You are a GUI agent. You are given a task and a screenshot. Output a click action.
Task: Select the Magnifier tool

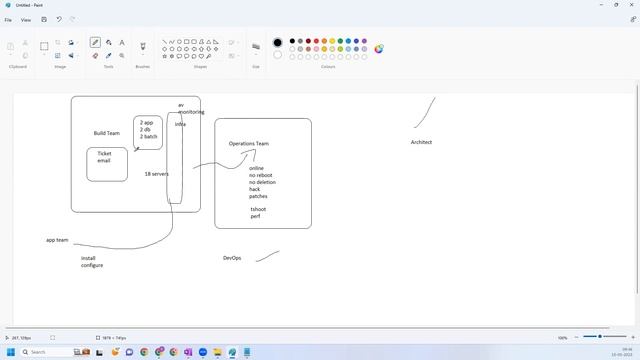[122, 56]
